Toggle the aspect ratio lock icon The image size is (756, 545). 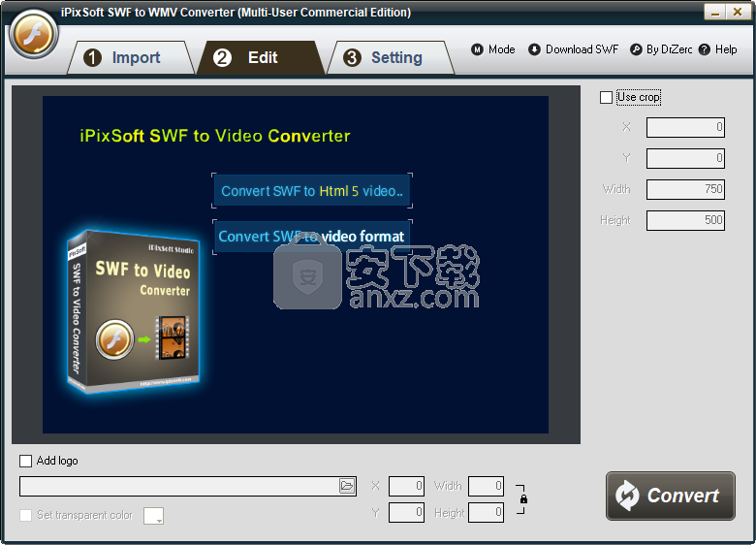click(x=523, y=499)
